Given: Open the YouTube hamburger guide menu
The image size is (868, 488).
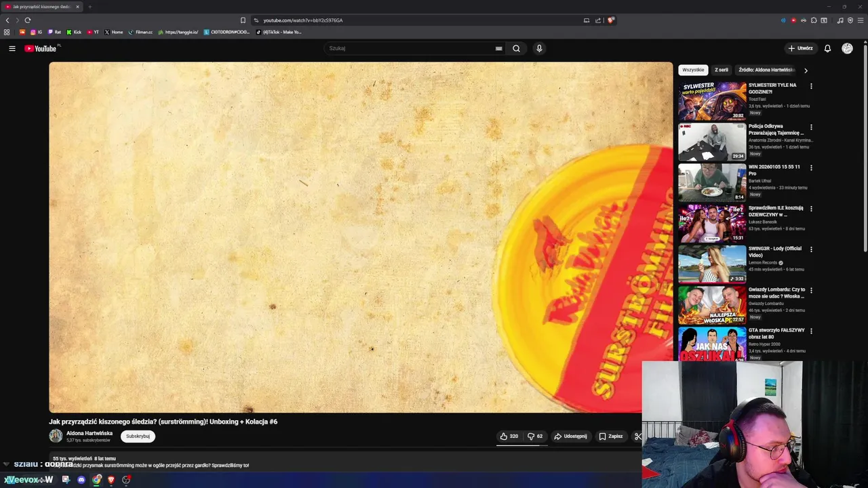Looking at the screenshot, I should (12, 48).
